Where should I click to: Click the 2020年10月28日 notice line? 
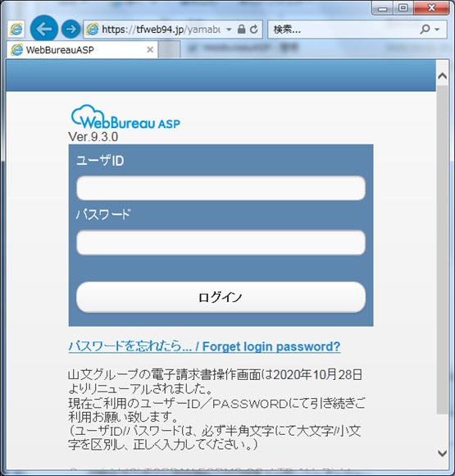(x=215, y=374)
